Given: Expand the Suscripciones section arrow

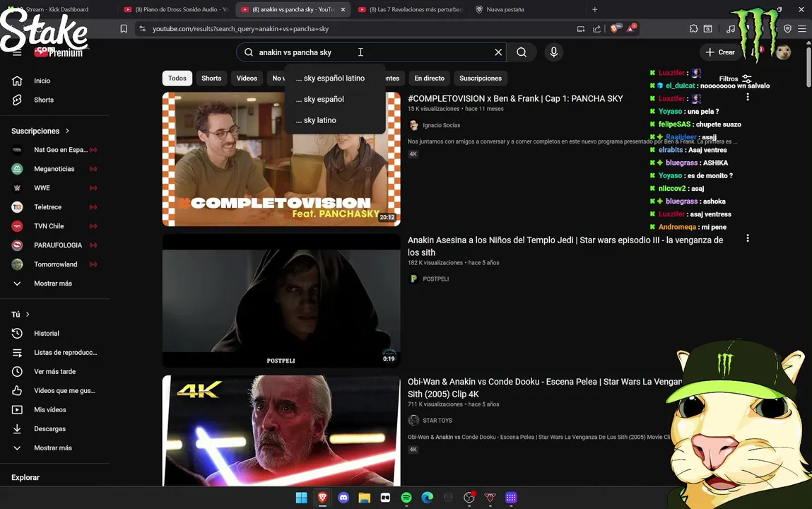Looking at the screenshot, I should tap(67, 131).
